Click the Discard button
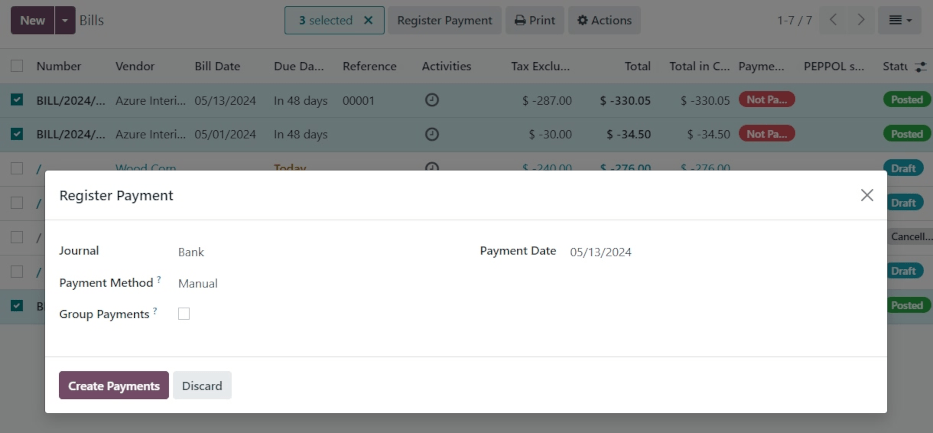The height and width of the screenshot is (433, 933). 202,386
